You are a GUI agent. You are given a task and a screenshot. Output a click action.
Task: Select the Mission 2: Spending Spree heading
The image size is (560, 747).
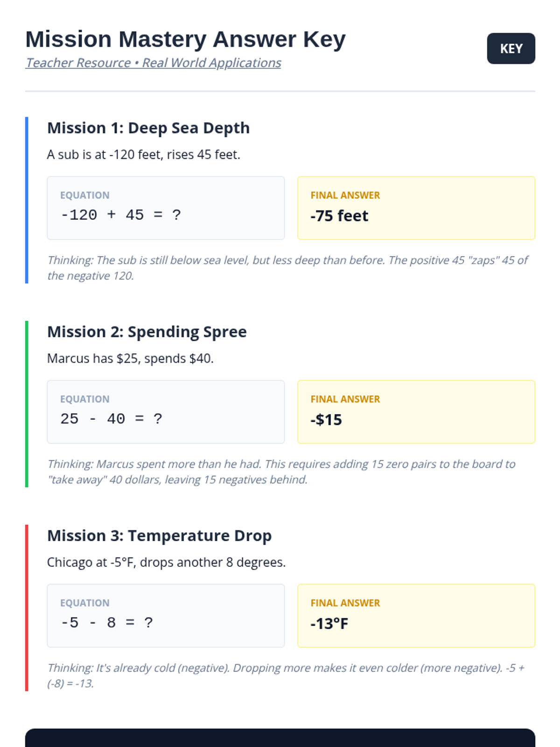(147, 332)
